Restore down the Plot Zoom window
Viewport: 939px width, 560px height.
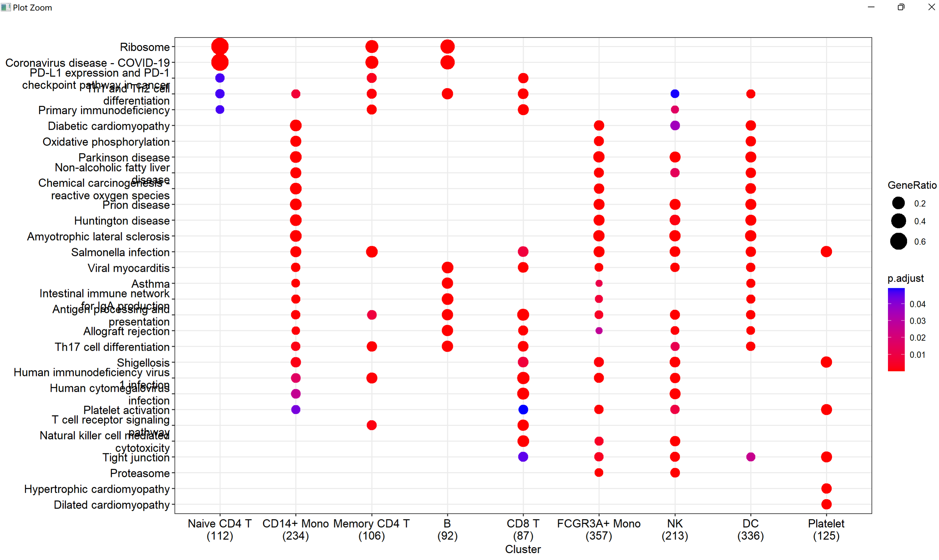click(x=901, y=7)
